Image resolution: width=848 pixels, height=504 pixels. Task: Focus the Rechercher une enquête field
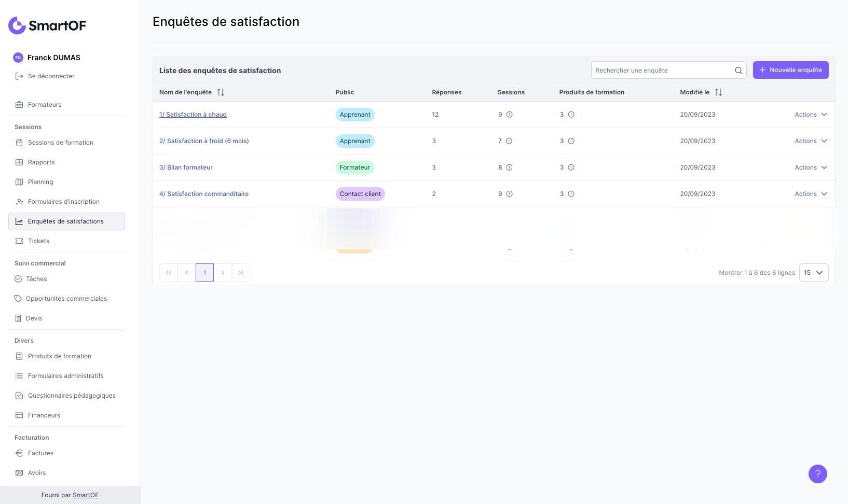662,71
